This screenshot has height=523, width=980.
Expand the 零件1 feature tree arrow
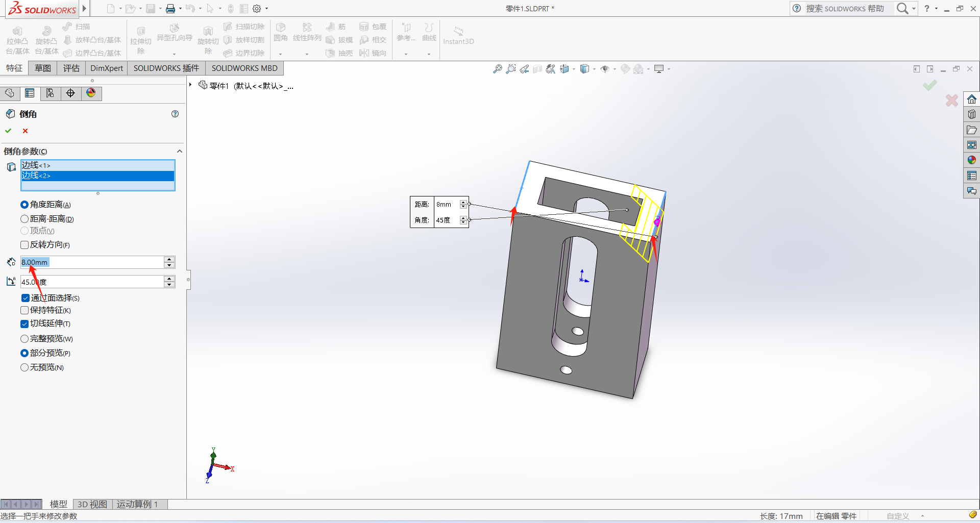pos(190,85)
